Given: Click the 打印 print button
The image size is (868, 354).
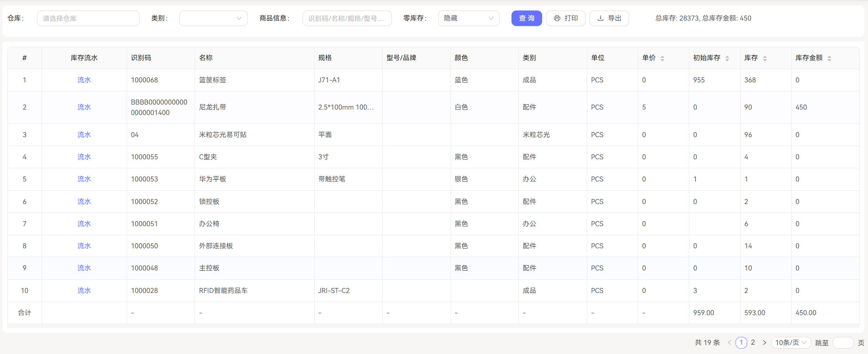Looking at the screenshot, I should [x=565, y=18].
